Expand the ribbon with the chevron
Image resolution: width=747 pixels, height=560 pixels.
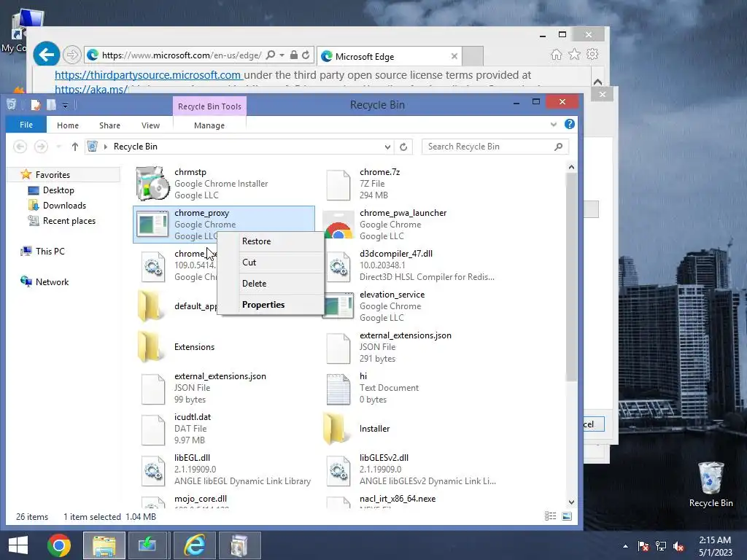click(x=553, y=125)
